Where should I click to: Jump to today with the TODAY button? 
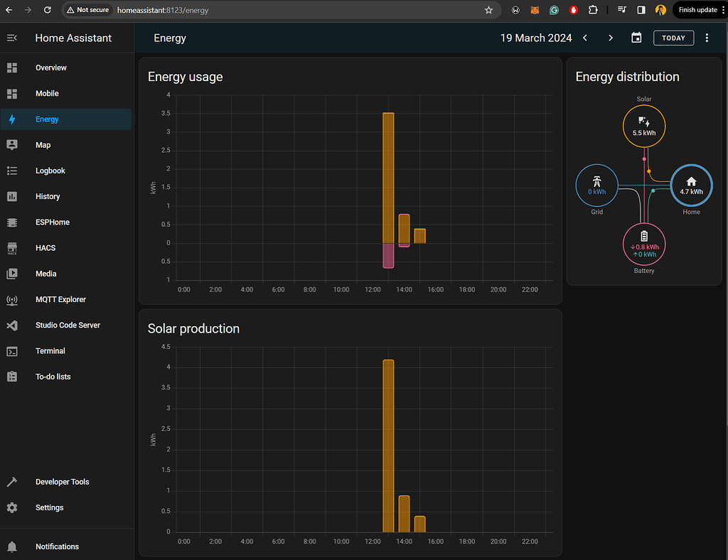pos(673,38)
